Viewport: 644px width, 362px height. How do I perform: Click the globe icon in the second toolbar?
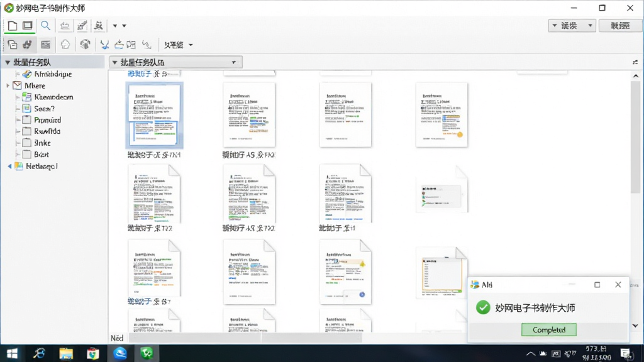click(85, 45)
